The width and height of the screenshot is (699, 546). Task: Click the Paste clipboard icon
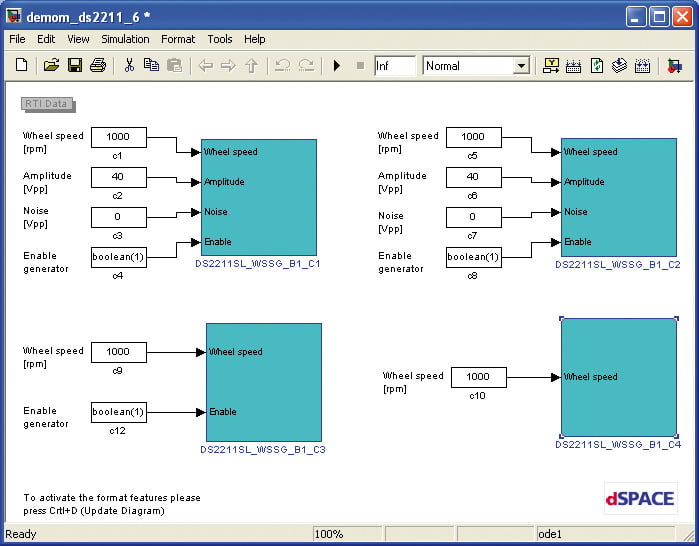tap(174, 66)
